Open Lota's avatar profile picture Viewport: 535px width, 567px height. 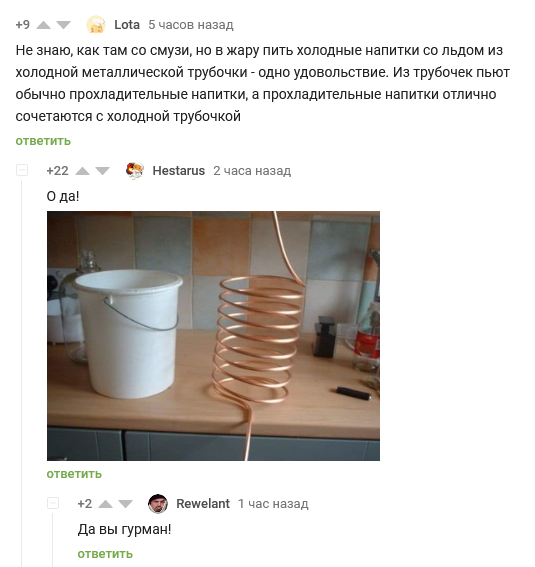tap(95, 25)
